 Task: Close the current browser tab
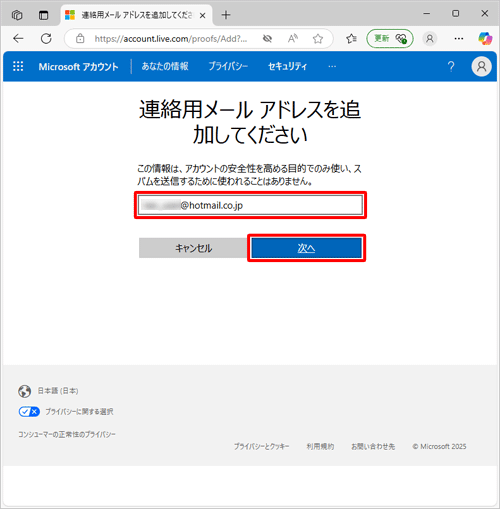click(x=202, y=15)
